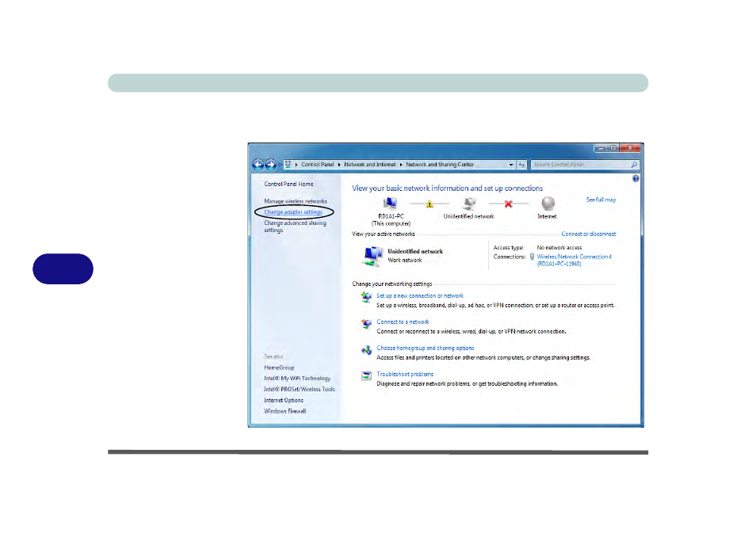Open Wireless Network Connection 4 link

(574, 257)
